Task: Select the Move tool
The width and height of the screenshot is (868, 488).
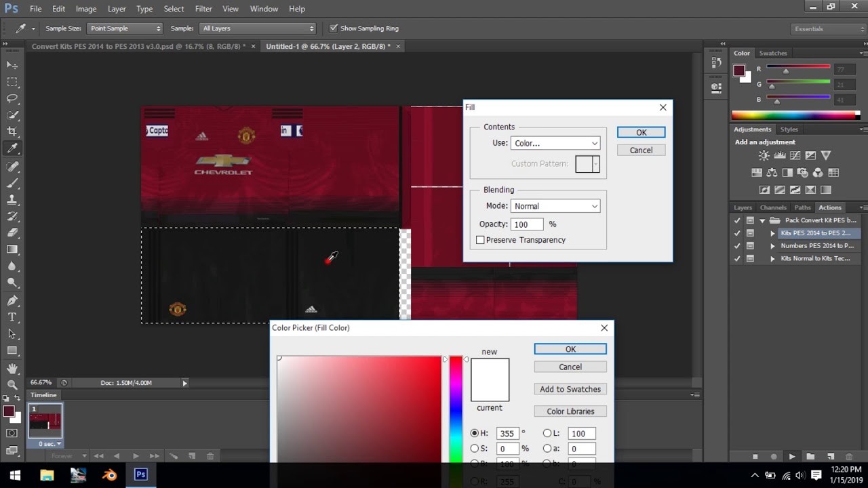Action: 12,65
